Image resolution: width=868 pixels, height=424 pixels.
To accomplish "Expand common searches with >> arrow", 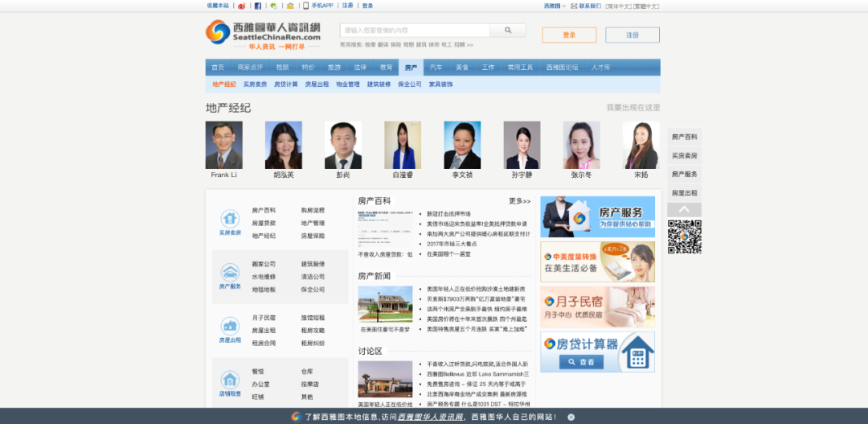I will click(469, 45).
